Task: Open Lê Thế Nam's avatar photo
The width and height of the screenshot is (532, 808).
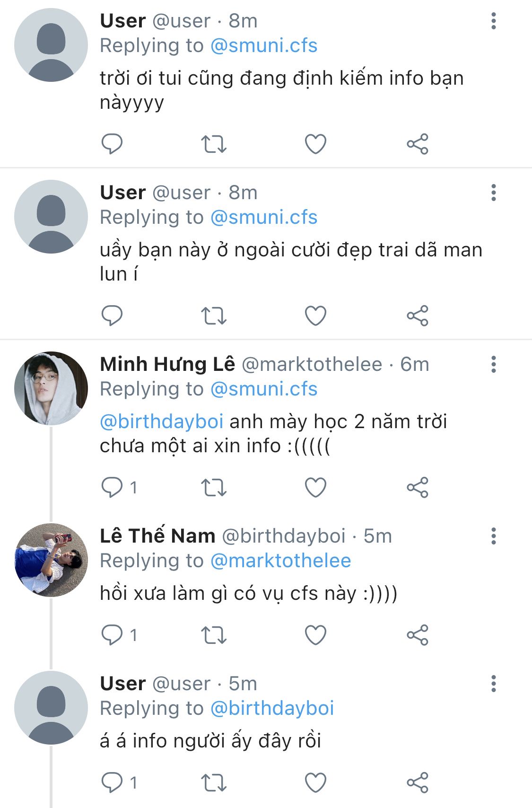Action: tap(51, 560)
